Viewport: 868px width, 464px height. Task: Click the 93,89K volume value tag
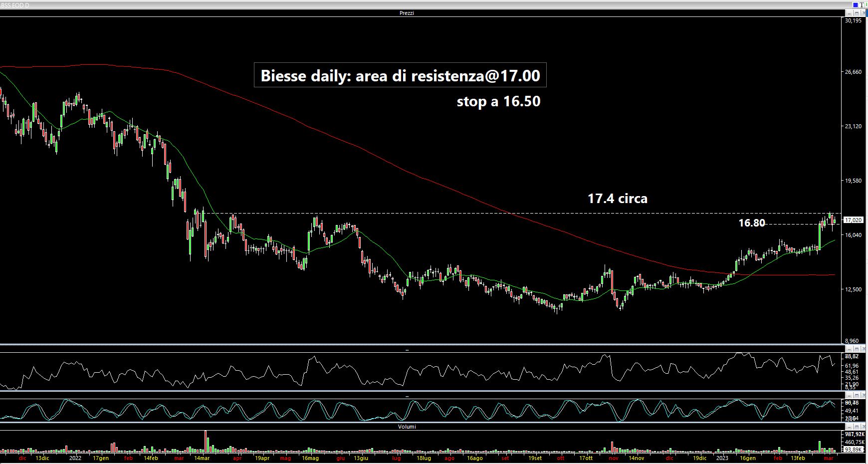point(854,450)
